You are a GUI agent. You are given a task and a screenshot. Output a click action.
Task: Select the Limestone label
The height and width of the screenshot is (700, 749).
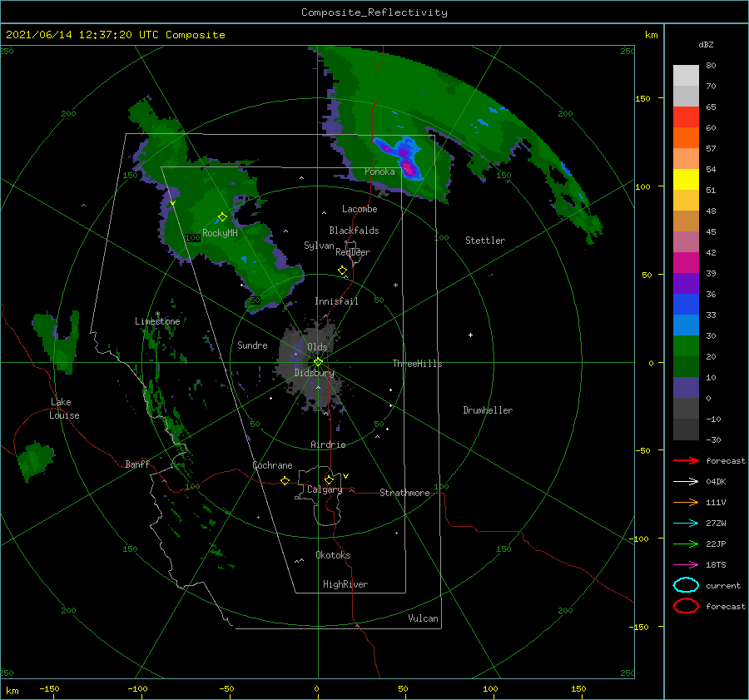(157, 321)
